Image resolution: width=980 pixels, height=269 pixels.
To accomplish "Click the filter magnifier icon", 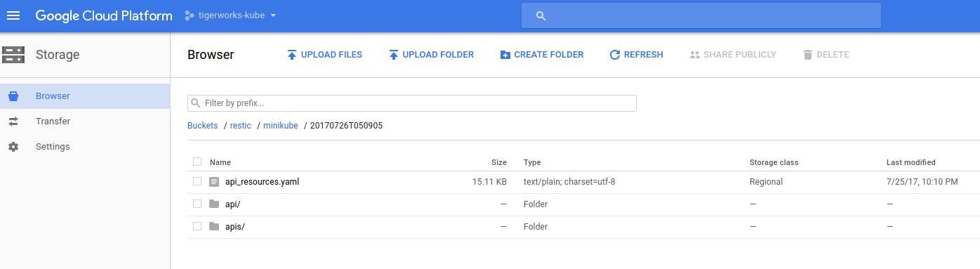I will tap(196, 103).
